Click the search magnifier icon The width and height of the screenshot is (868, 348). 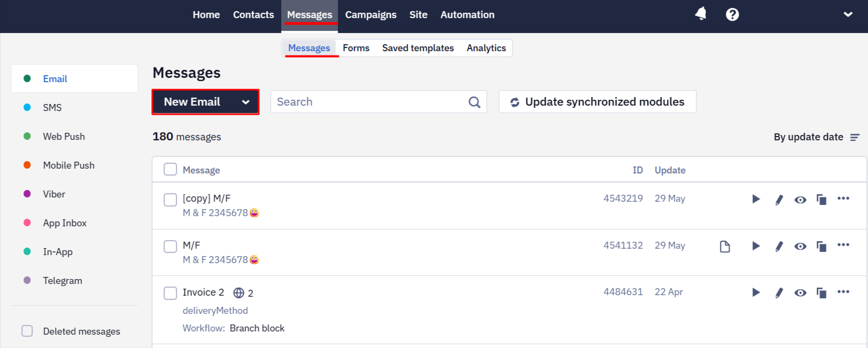coord(474,102)
